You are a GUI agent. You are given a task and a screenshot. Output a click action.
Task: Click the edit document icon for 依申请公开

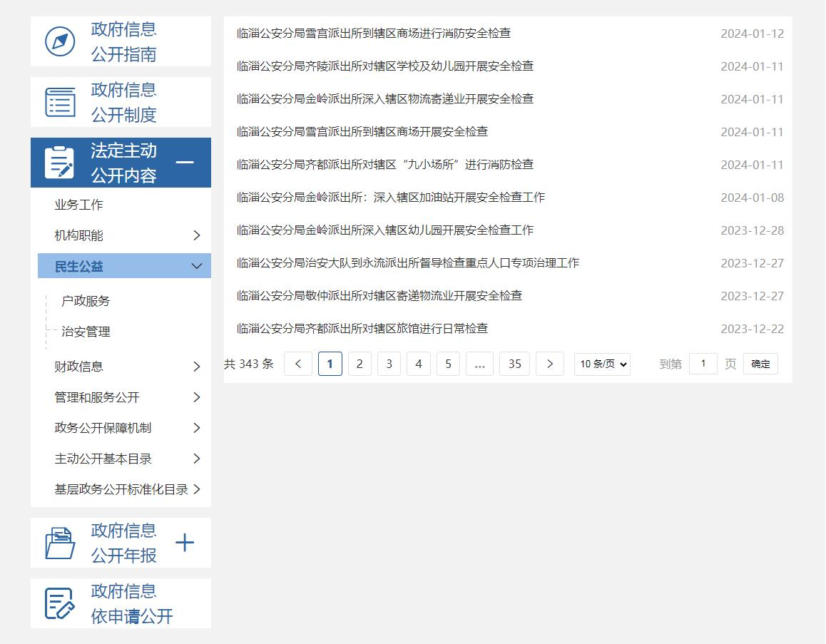[60, 603]
